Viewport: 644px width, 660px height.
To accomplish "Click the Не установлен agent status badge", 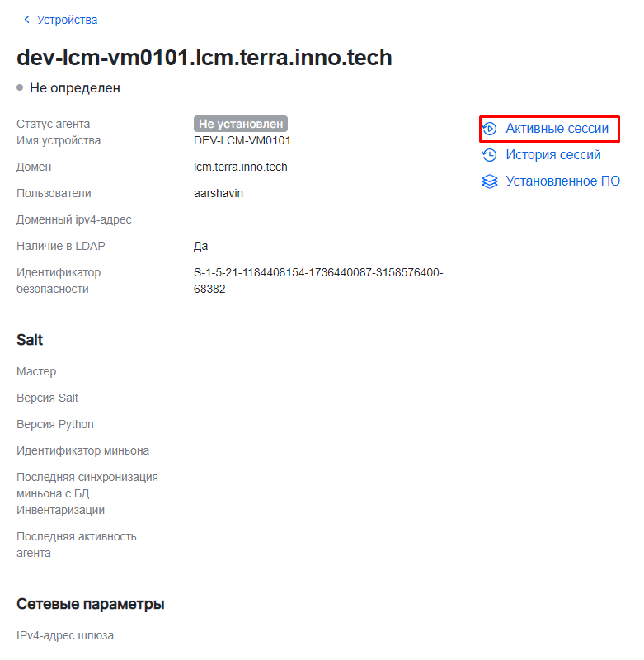I will (241, 124).
